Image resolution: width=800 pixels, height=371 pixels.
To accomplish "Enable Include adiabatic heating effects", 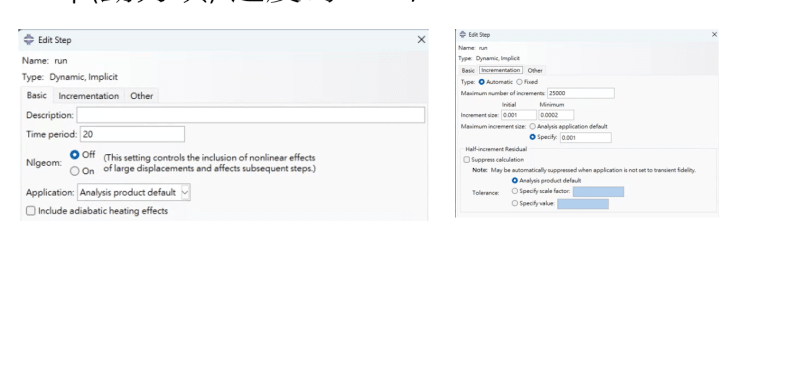I will pyautogui.click(x=31, y=211).
